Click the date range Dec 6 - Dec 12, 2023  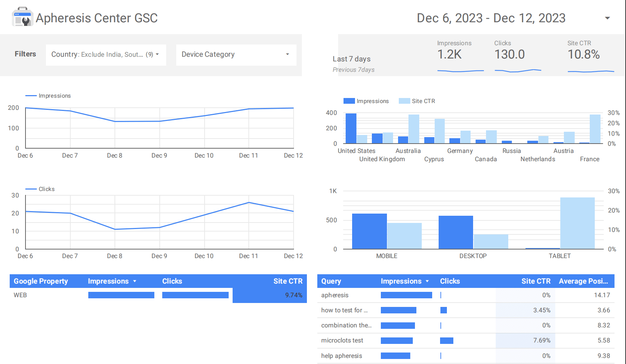[x=491, y=18]
